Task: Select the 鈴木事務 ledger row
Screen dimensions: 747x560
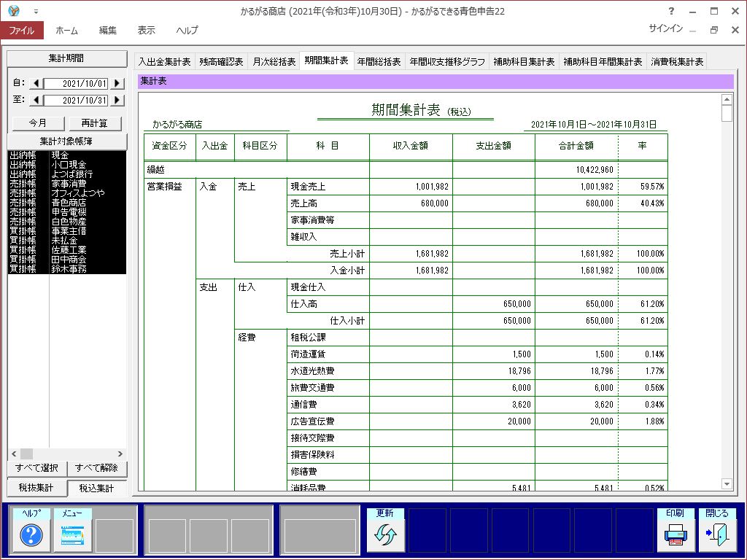Action: [x=67, y=269]
